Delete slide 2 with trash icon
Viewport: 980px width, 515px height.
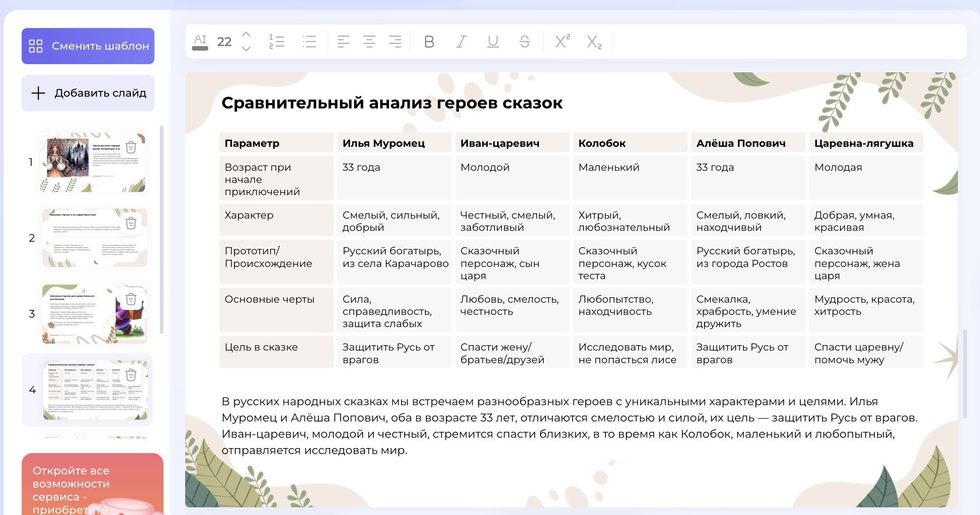pyautogui.click(x=131, y=223)
